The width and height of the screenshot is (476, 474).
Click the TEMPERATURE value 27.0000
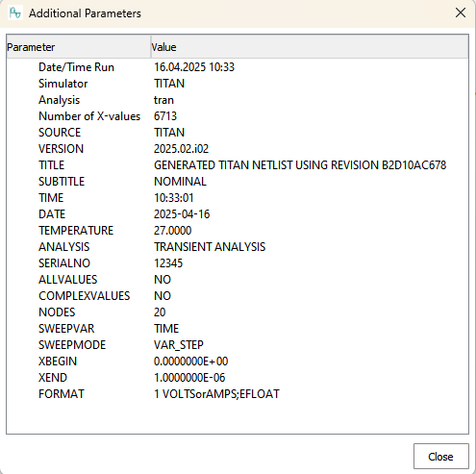172,231
